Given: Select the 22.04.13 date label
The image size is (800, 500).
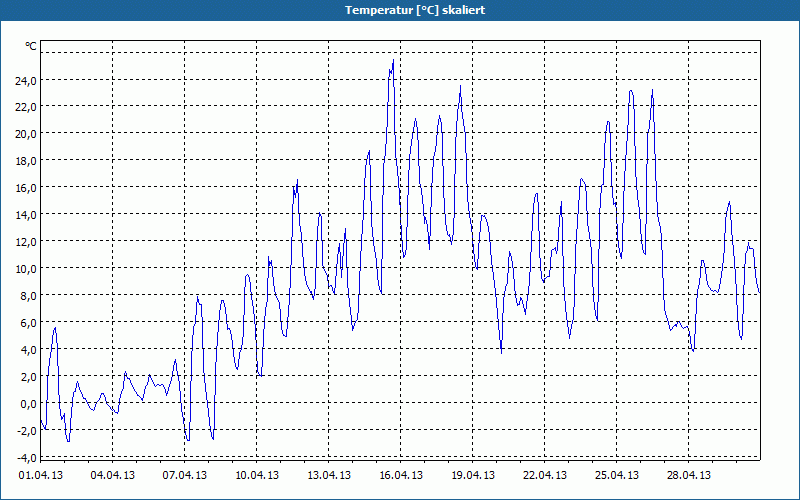Looking at the screenshot, I should [544, 476].
